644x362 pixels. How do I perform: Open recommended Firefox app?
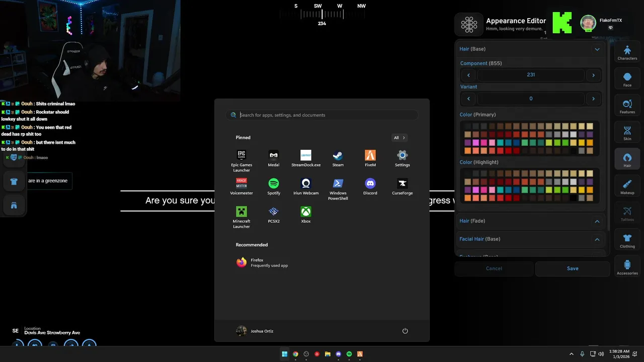263,262
